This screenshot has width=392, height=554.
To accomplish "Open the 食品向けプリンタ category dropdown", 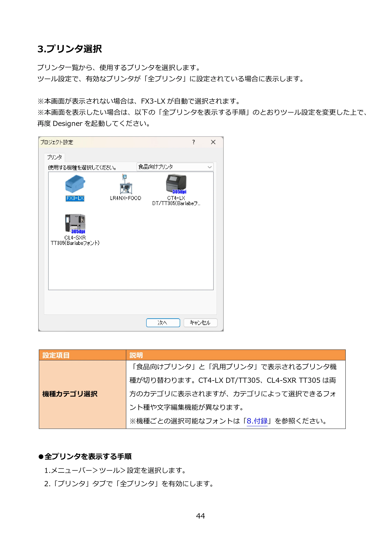I will pyautogui.click(x=175, y=167).
